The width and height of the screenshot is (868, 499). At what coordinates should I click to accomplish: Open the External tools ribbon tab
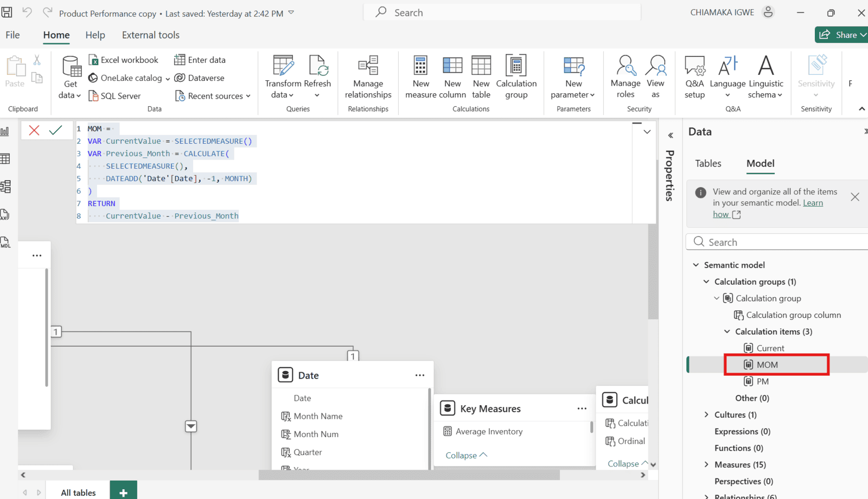coord(150,35)
